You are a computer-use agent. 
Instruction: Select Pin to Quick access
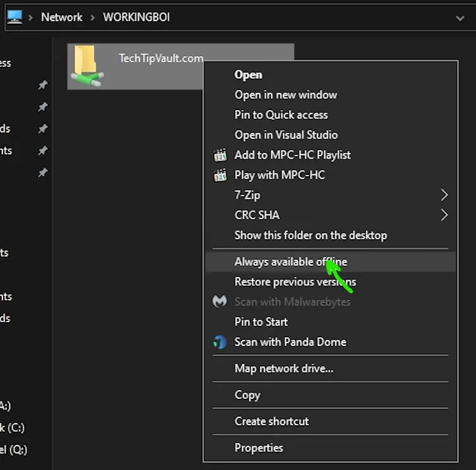[x=331, y=115]
